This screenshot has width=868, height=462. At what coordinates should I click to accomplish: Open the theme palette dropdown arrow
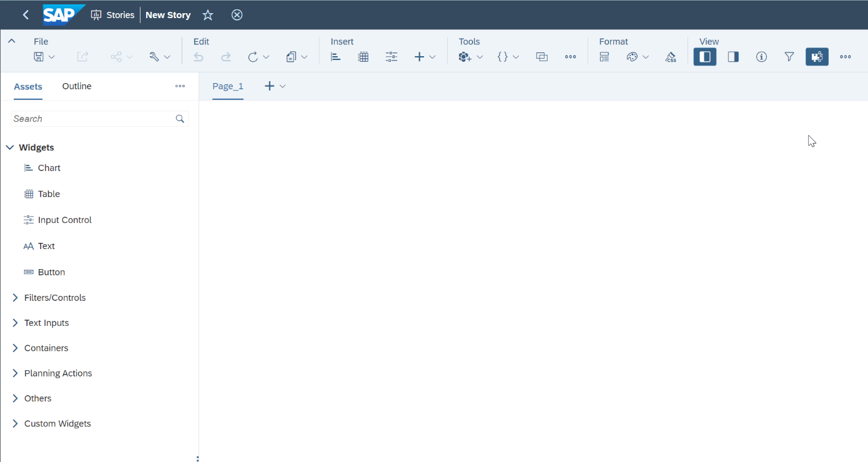coord(646,57)
